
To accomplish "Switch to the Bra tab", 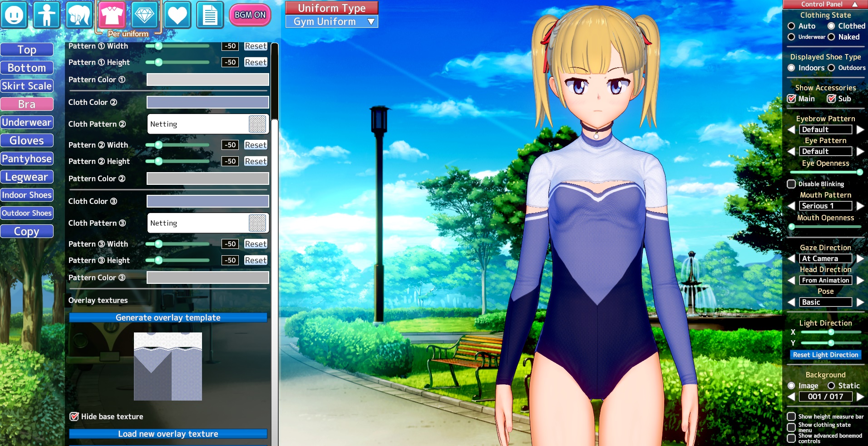I will 27,104.
